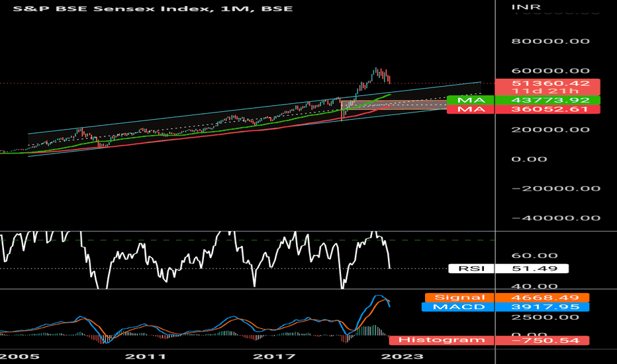Select the RSI 60.00 axis label
The height and width of the screenshot is (364, 617).
pyautogui.click(x=534, y=255)
